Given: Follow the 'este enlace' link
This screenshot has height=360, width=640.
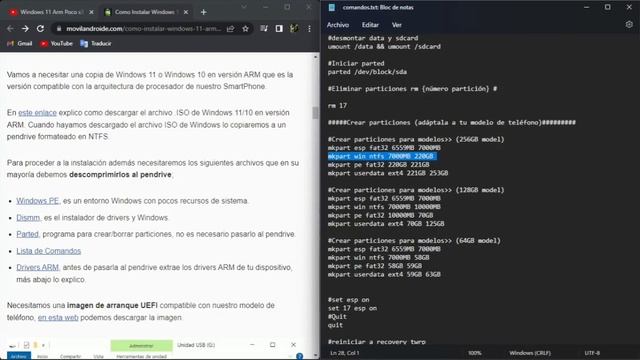Looking at the screenshot, I should (x=37, y=113).
